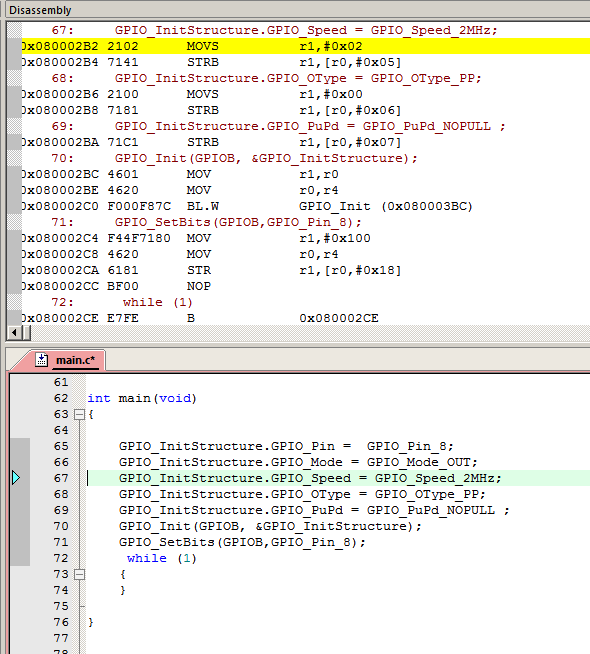
Task: Click the current-line arrow marker at line 67
Action: (16, 478)
